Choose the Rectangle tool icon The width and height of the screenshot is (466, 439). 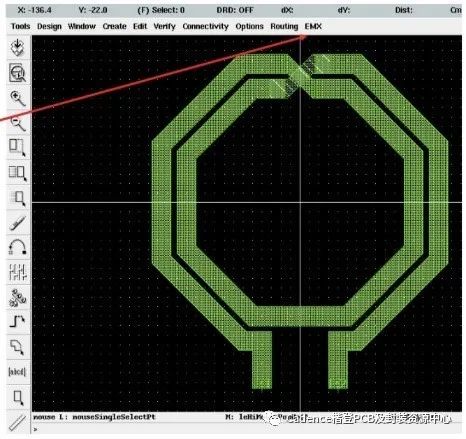(17, 397)
